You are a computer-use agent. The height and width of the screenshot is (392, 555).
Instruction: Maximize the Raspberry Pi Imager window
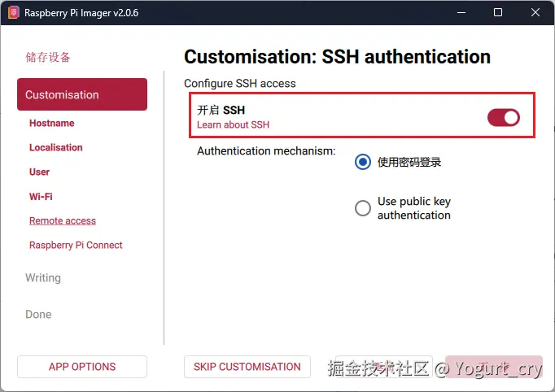tap(498, 12)
